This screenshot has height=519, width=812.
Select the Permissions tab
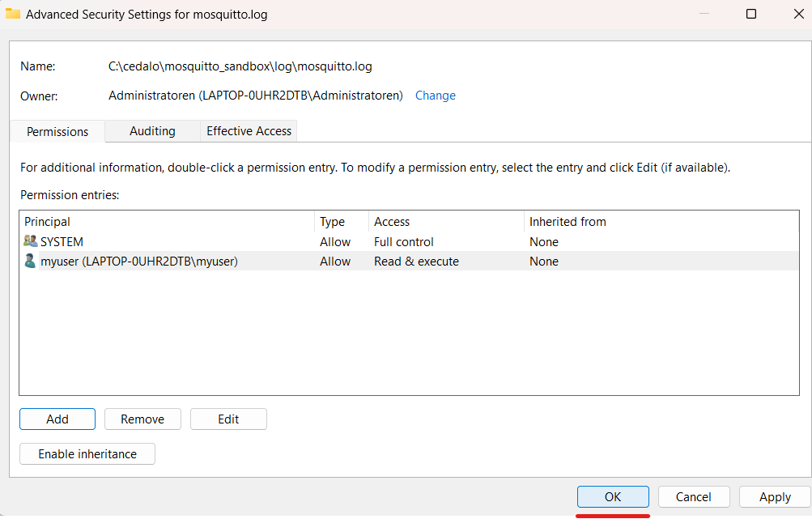57,131
